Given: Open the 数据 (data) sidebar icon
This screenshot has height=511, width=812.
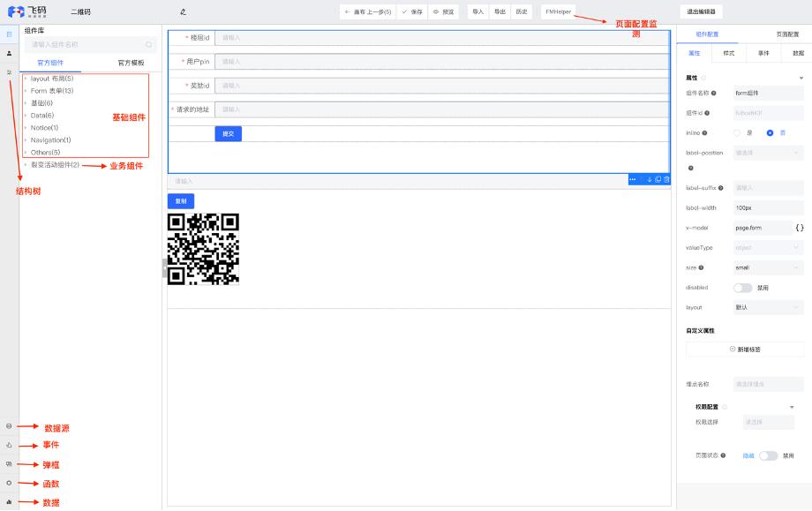Looking at the screenshot, I should [8, 501].
